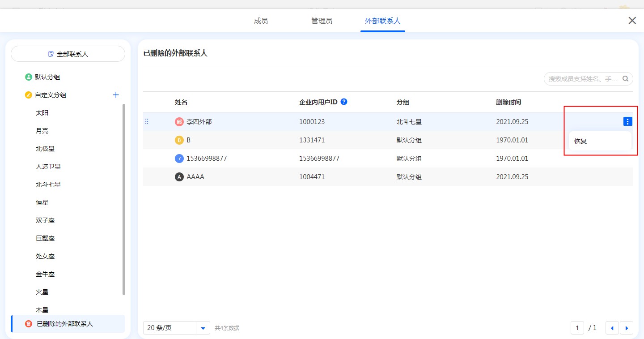Open the 默认分组 group
The height and width of the screenshot is (339, 644).
point(47,77)
